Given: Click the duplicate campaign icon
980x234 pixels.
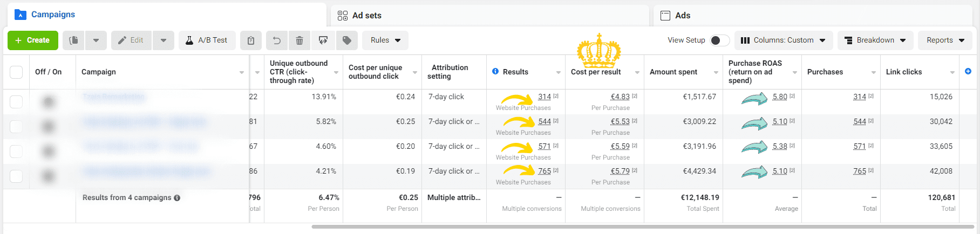Looking at the screenshot, I should [x=73, y=40].
